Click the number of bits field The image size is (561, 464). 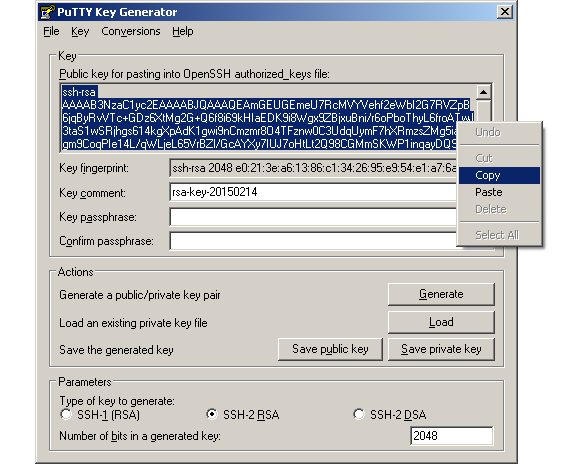[x=452, y=436]
